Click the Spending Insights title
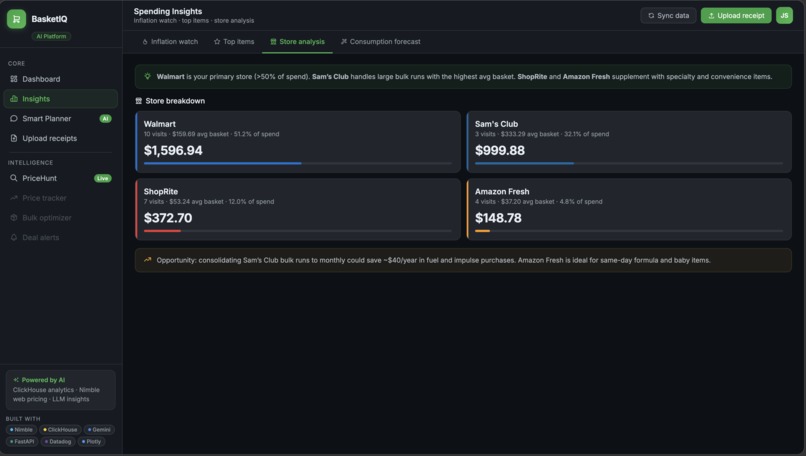The image size is (806, 456). 168,11
